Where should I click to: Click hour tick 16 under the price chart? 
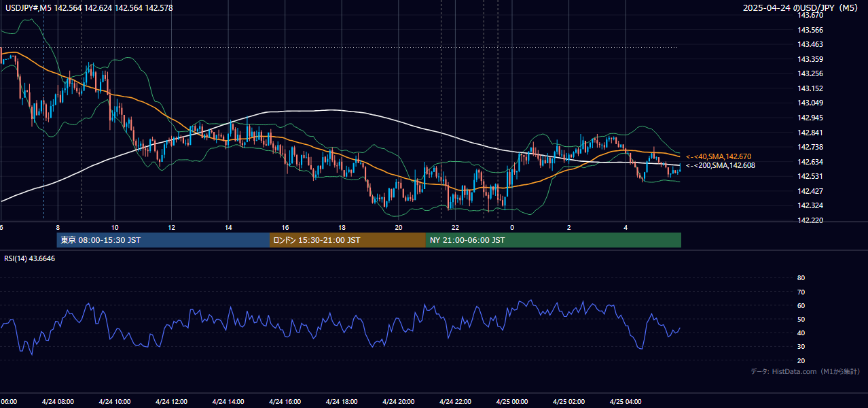pyautogui.click(x=285, y=227)
